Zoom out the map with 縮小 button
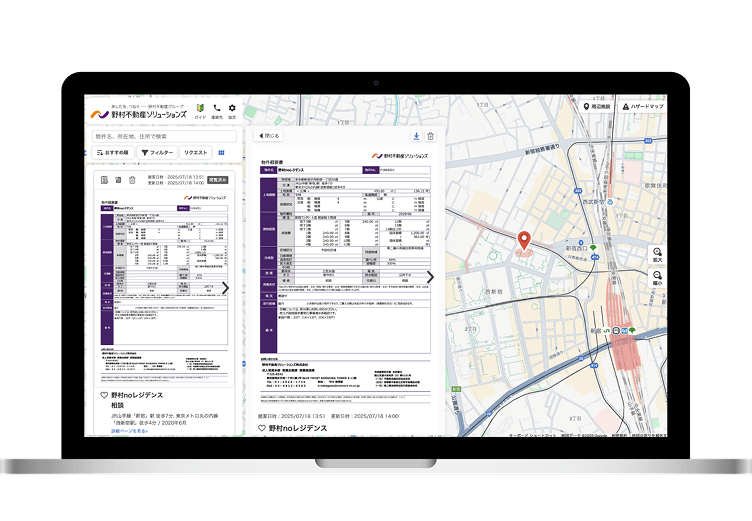Image resolution: width=752 pixels, height=521 pixels. click(657, 278)
